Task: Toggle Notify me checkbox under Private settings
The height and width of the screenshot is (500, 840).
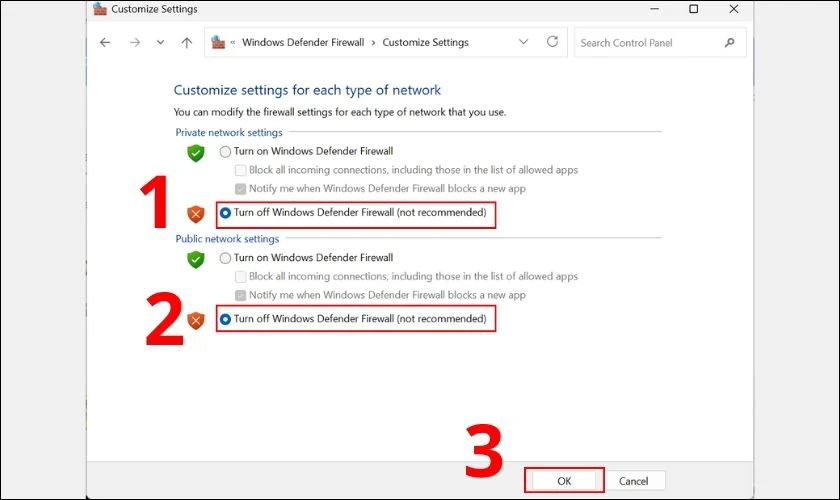Action: [241, 189]
